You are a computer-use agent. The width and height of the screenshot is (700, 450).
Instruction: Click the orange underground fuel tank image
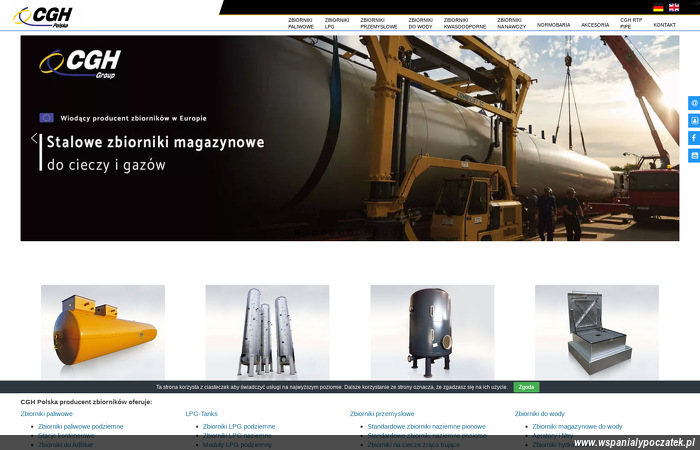click(103, 332)
